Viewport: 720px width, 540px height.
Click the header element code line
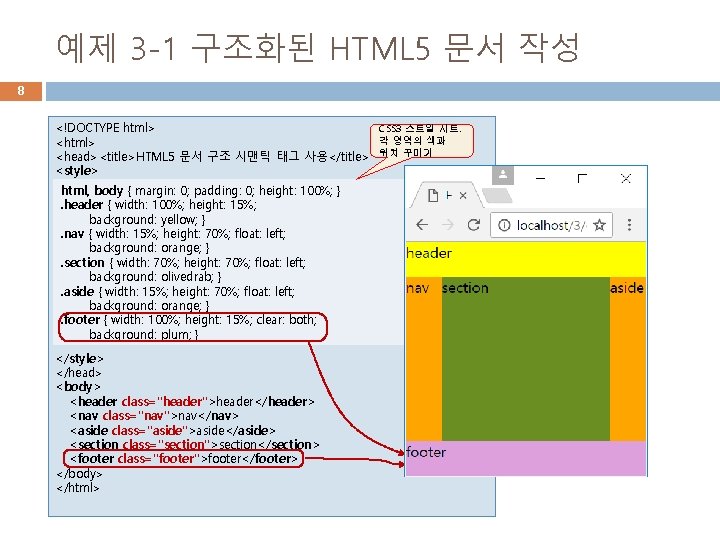[x=192, y=402]
